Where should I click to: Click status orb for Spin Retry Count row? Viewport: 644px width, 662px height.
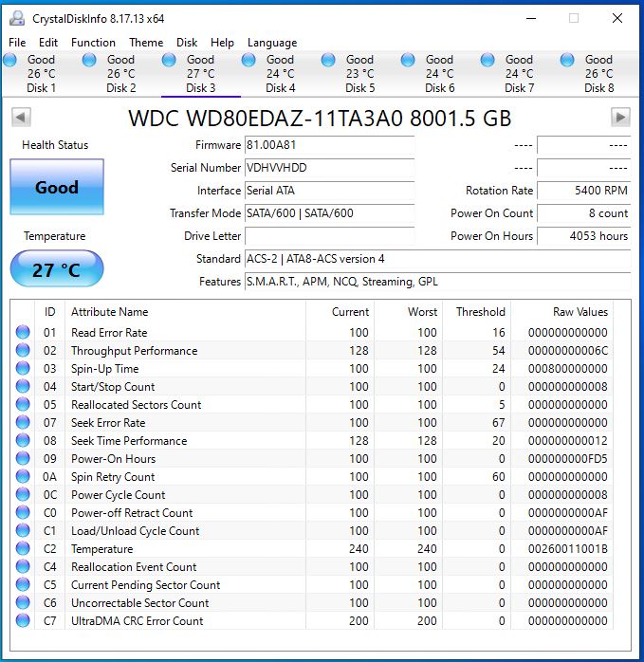click(x=23, y=476)
